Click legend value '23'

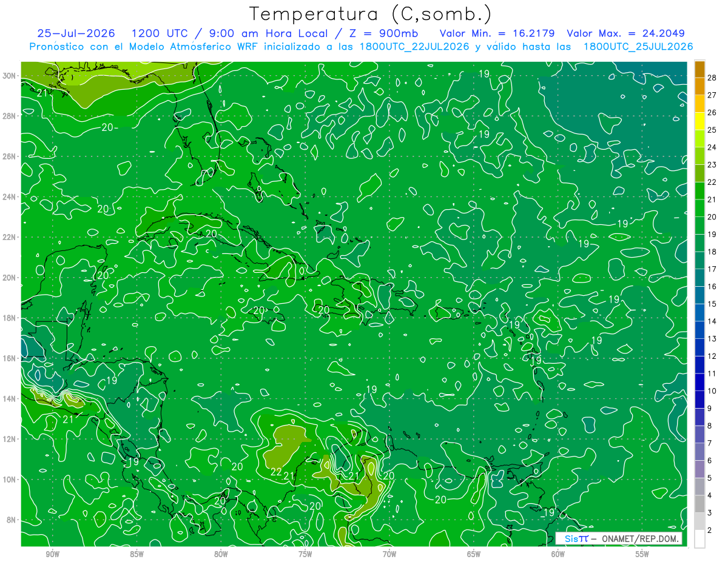(712, 164)
